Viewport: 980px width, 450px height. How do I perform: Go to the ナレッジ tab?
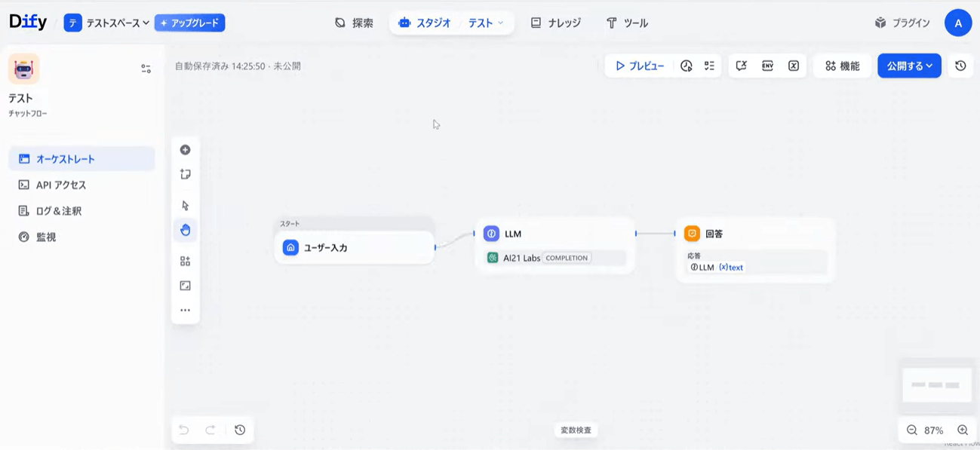pyautogui.click(x=555, y=23)
